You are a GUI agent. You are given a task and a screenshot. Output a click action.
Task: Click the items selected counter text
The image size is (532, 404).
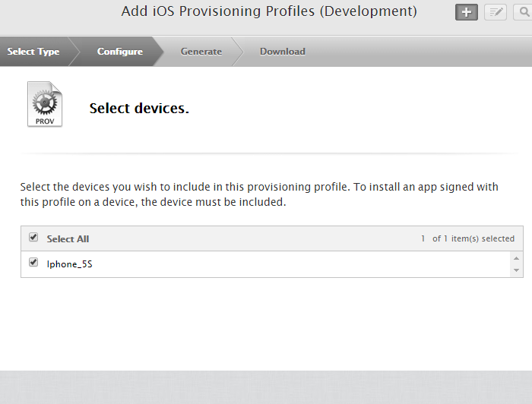pos(467,238)
